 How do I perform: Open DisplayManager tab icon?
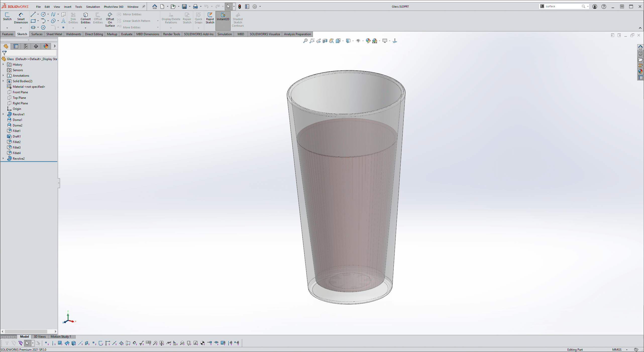[x=46, y=46]
